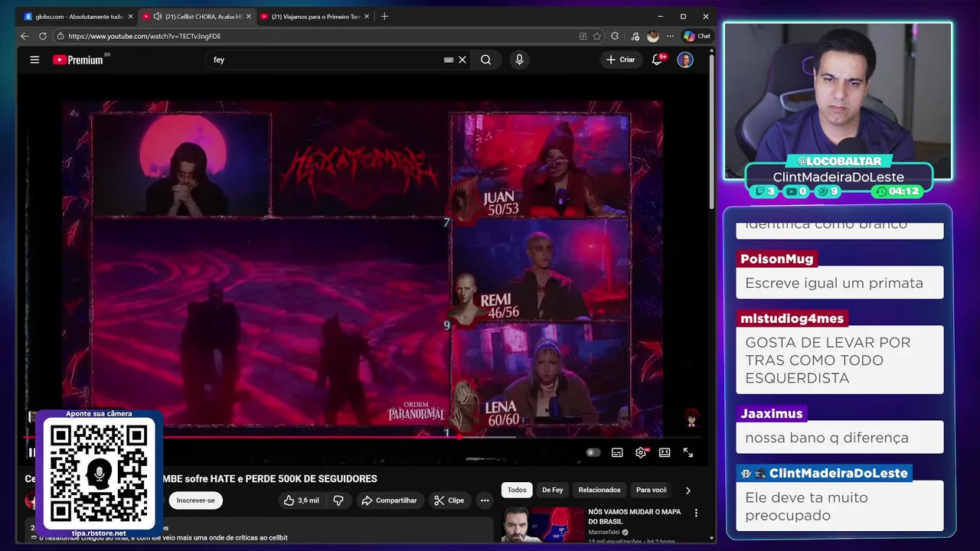Toggle subtitles in the video player

tap(617, 452)
